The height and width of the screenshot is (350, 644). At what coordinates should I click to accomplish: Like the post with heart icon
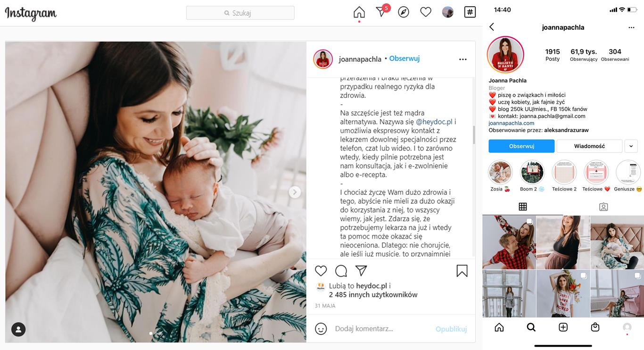(x=321, y=271)
